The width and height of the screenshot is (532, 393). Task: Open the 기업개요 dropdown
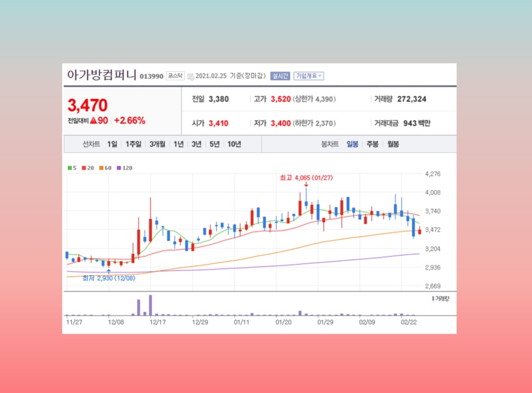coord(309,76)
